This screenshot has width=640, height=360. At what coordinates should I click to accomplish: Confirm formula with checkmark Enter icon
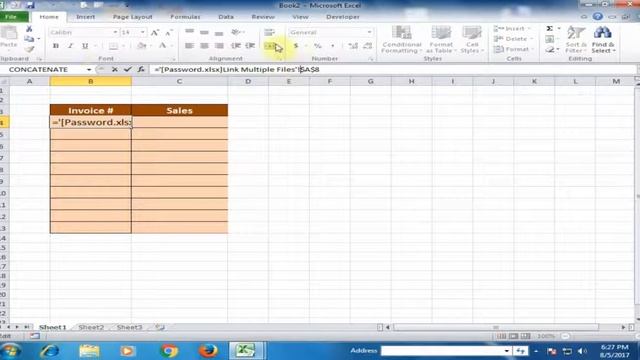coord(128,69)
